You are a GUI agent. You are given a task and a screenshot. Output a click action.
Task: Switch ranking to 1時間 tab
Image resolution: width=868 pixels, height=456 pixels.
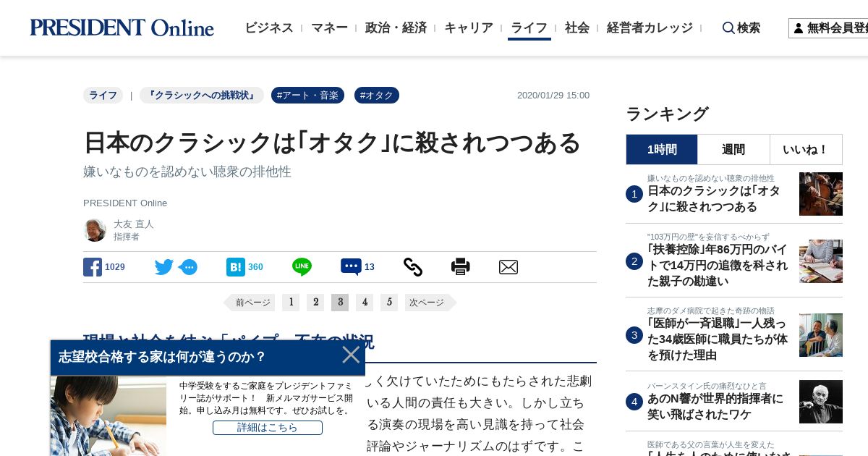tap(662, 150)
